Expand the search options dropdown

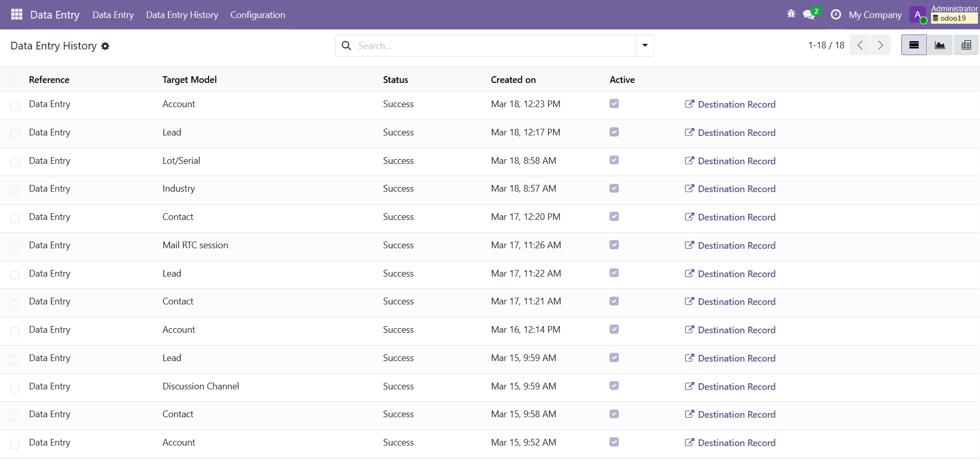[645, 45]
